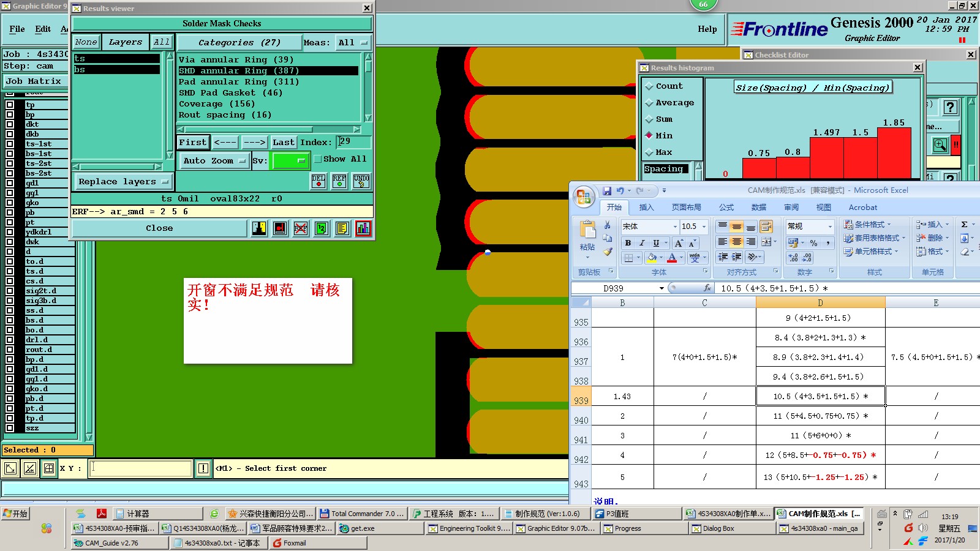Click the UNDO icon in Results viewer
The height and width of the screenshot is (551, 980).
[x=361, y=181]
